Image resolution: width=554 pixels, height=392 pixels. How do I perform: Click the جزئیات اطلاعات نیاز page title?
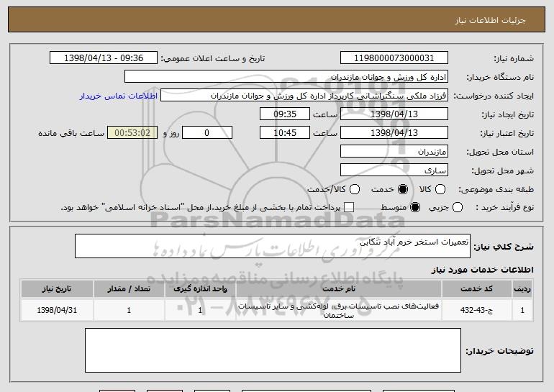490,20
